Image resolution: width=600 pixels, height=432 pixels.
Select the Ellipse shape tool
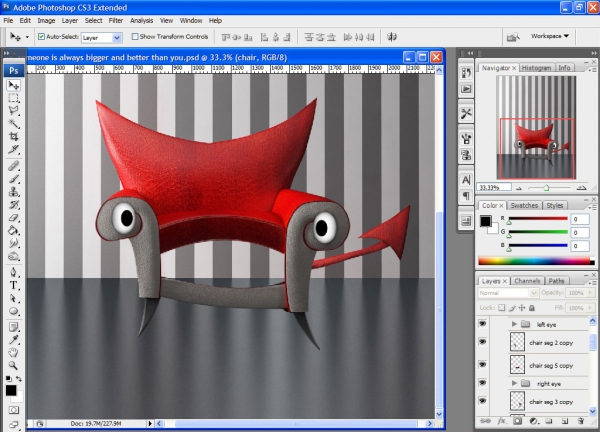click(x=14, y=311)
